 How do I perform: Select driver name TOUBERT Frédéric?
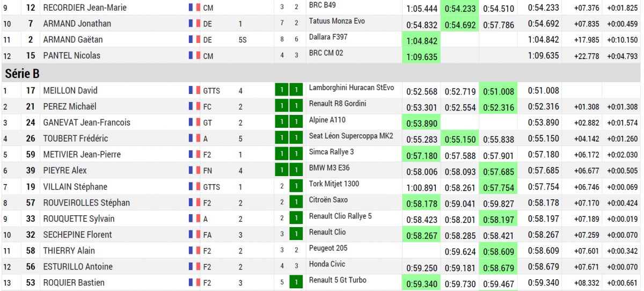click(x=75, y=139)
